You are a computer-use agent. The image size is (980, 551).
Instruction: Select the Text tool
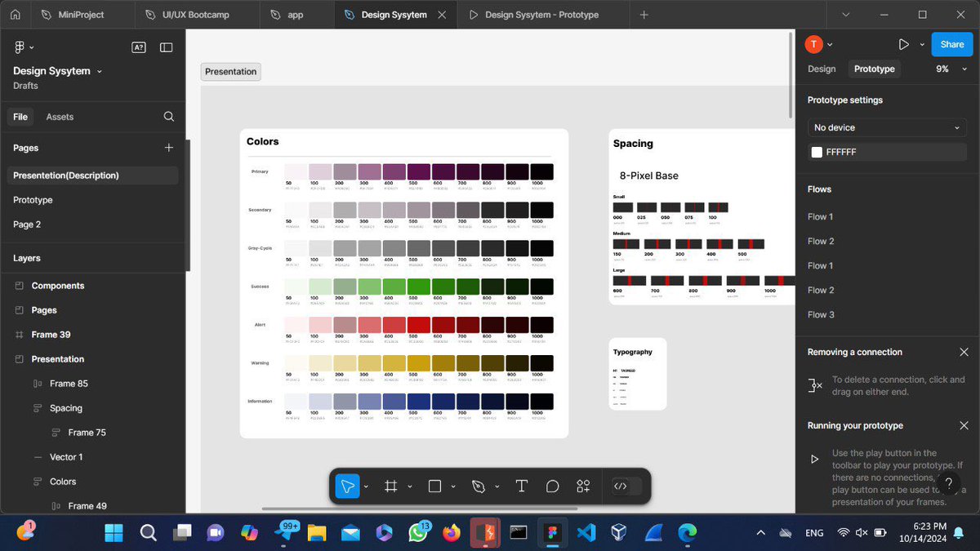(522, 487)
